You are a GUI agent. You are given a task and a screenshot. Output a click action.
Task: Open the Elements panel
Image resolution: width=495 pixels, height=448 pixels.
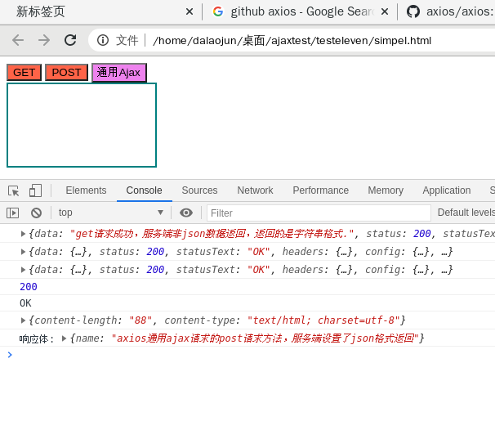tap(86, 190)
